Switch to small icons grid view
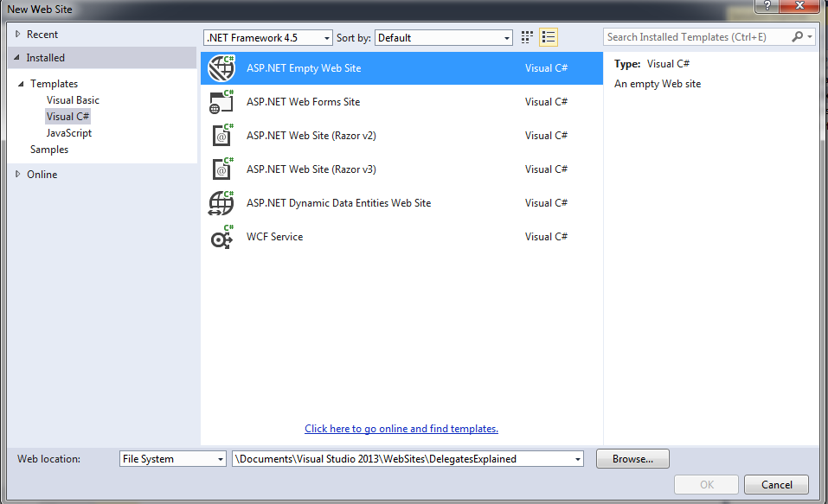 click(x=527, y=37)
